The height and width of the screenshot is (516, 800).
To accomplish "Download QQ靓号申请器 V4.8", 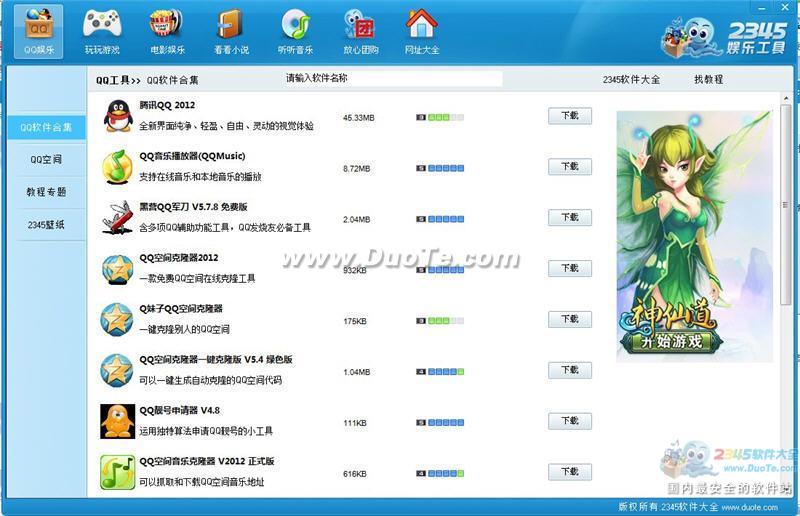I will [570, 421].
